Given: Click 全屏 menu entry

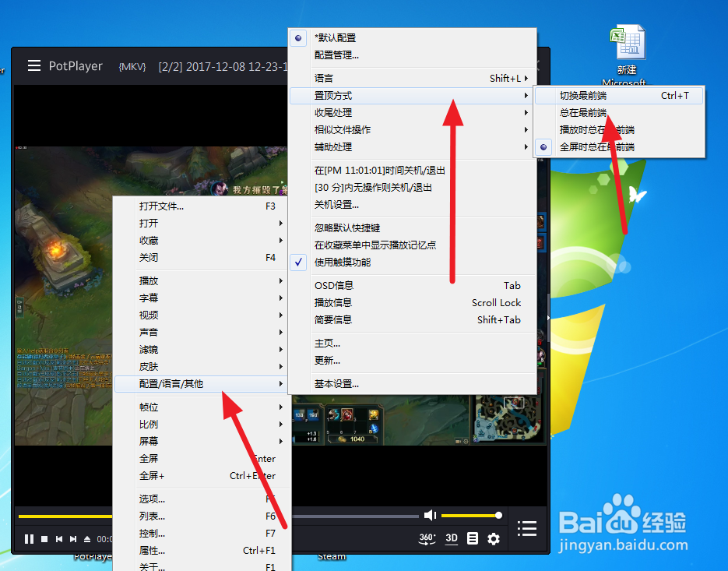Looking at the screenshot, I should pos(201,459).
